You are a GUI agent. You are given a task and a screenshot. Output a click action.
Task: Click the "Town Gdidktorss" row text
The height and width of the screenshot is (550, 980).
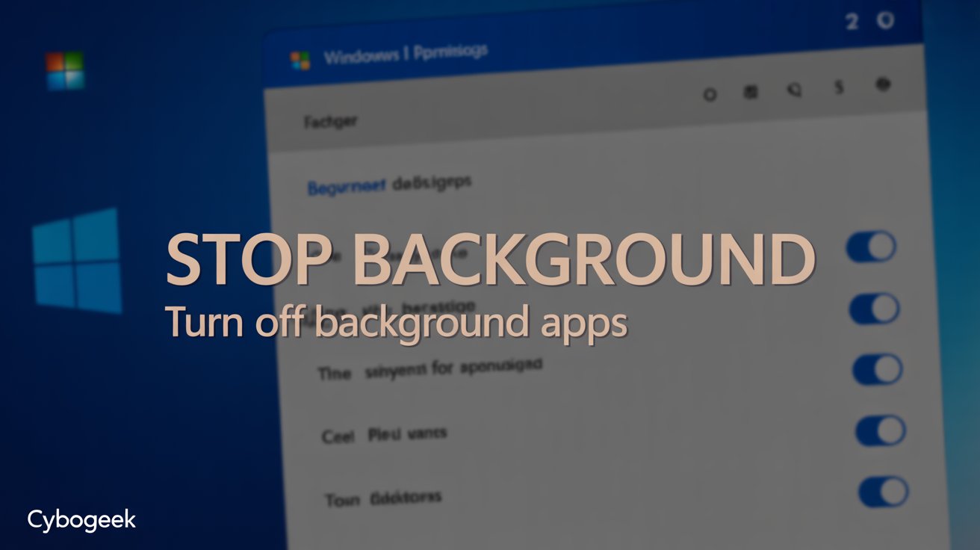(x=383, y=498)
